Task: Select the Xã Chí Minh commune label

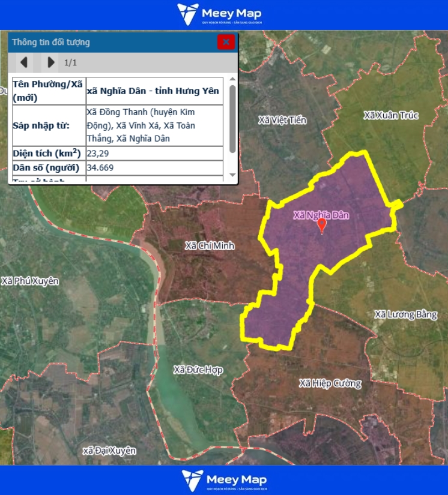Action: coord(210,246)
